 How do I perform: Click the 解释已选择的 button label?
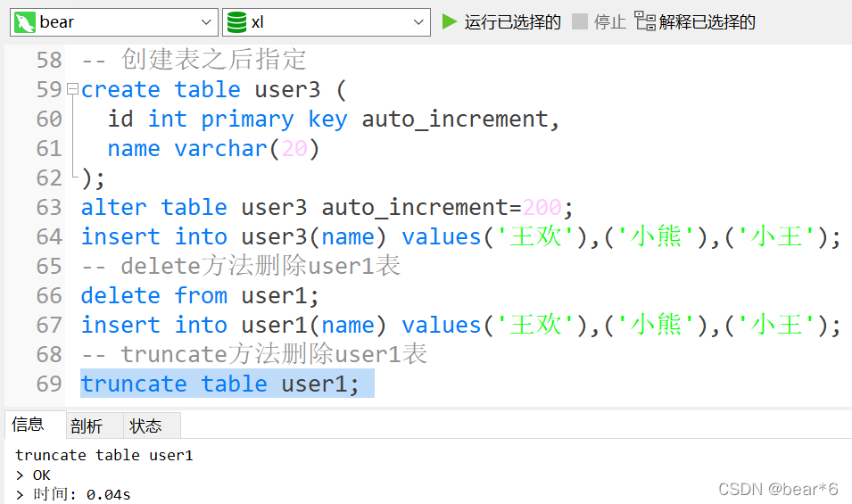tap(707, 22)
